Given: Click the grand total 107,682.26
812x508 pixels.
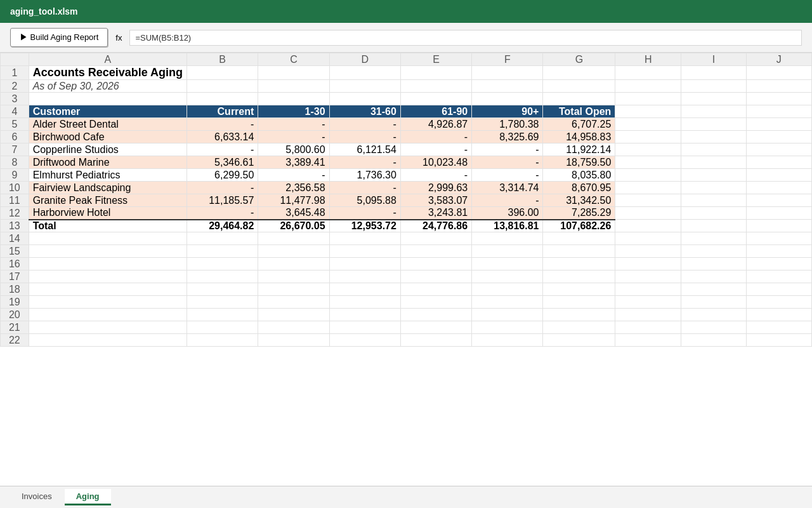Looking at the screenshot, I should [x=579, y=226].
